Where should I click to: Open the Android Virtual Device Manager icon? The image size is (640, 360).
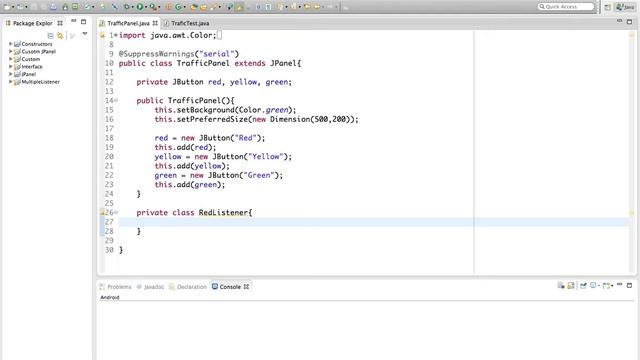(x=75, y=7)
